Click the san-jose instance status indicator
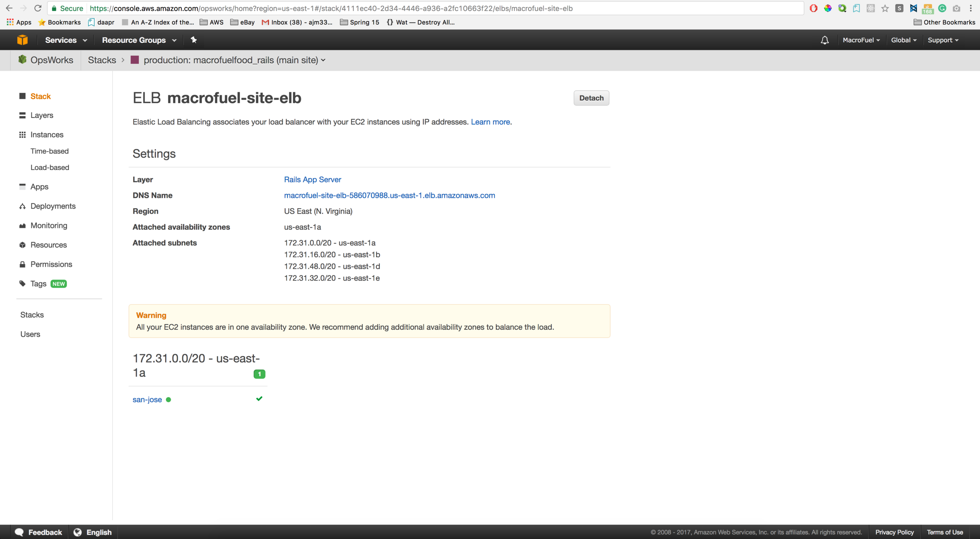The height and width of the screenshot is (539, 980). (x=169, y=399)
